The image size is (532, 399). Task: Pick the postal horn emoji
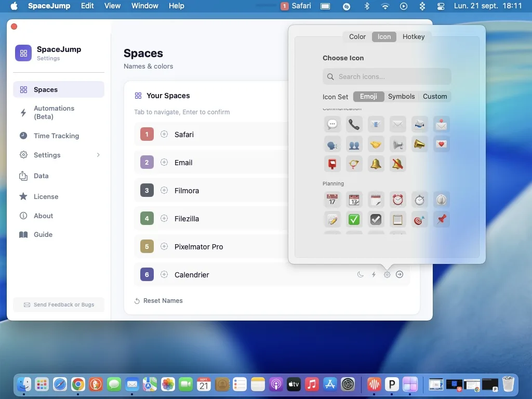(x=354, y=164)
